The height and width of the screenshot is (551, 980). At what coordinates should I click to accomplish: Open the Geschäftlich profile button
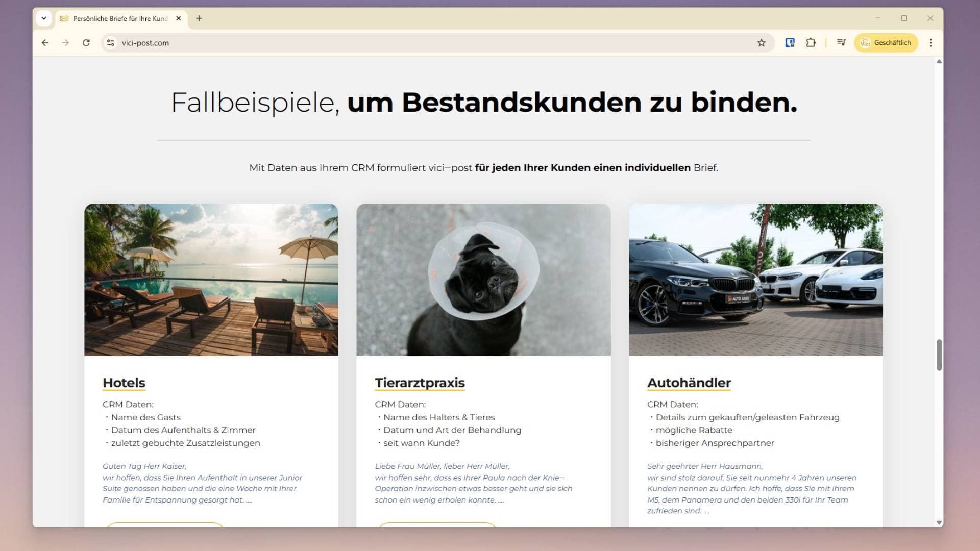tap(886, 43)
